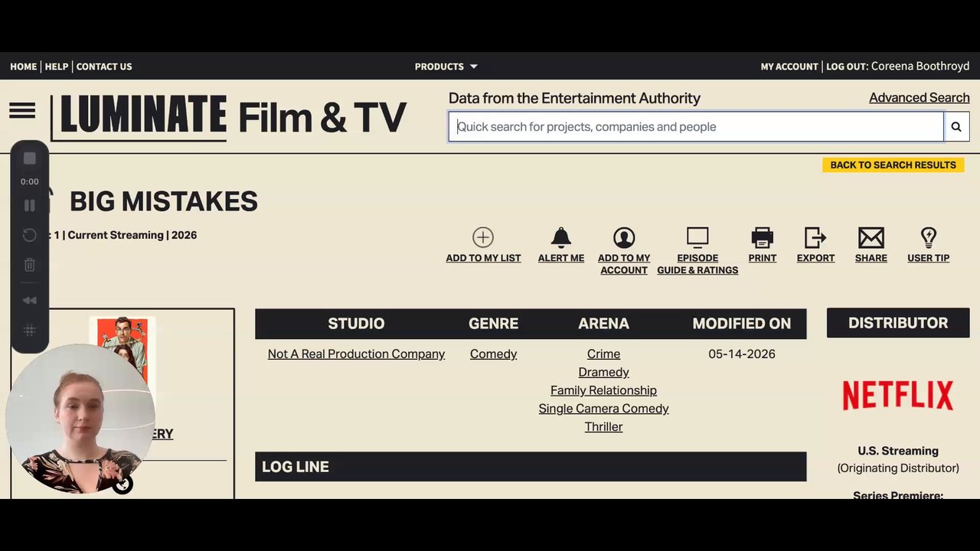Click the webcam presenter bubble
The width and height of the screenshot is (980, 551).
[x=80, y=419]
